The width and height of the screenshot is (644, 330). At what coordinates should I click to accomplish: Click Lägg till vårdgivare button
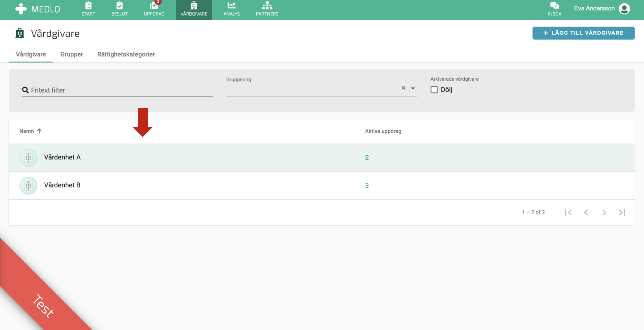coord(583,33)
